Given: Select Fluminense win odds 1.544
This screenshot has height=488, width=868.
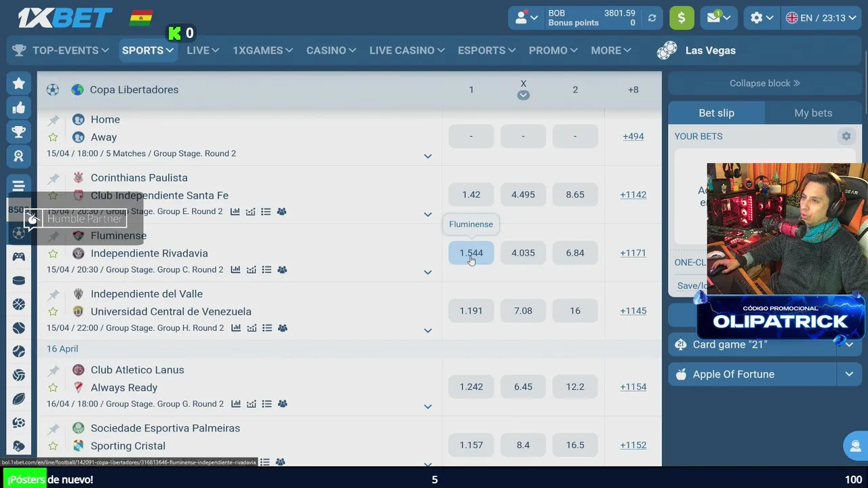Looking at the screenshot, I should [471, 253].
